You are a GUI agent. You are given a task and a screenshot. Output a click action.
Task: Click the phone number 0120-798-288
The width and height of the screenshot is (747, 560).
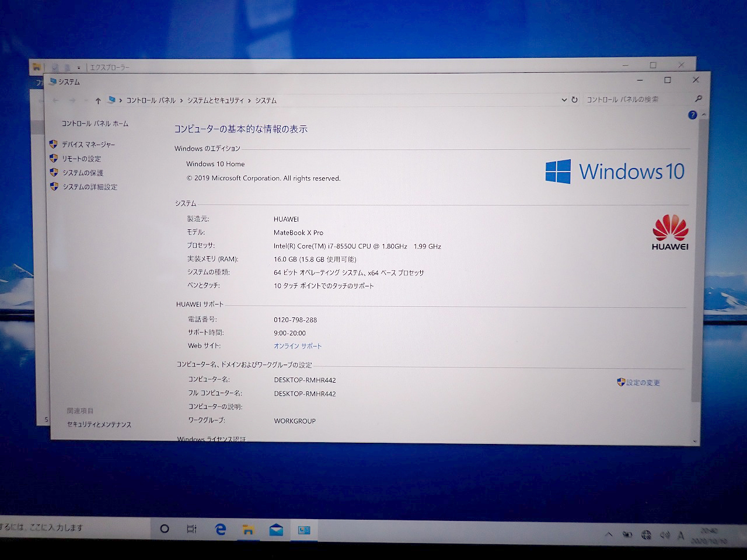295,320
